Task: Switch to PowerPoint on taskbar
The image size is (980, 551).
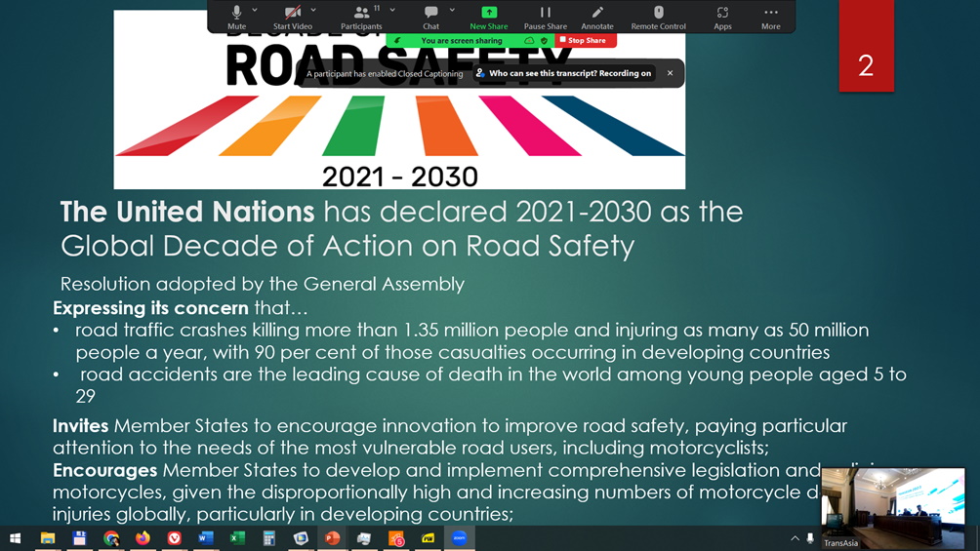Action: [x=333, y=538]
